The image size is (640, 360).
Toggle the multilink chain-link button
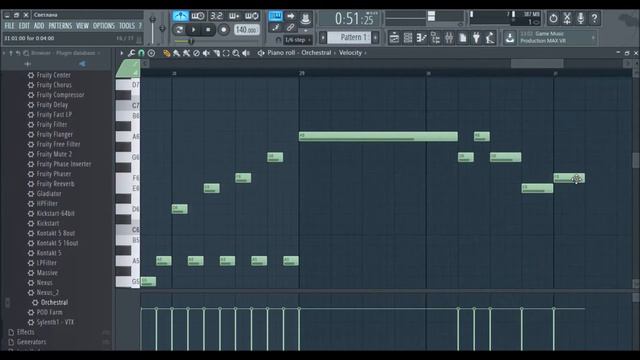(x=291, y=27)
